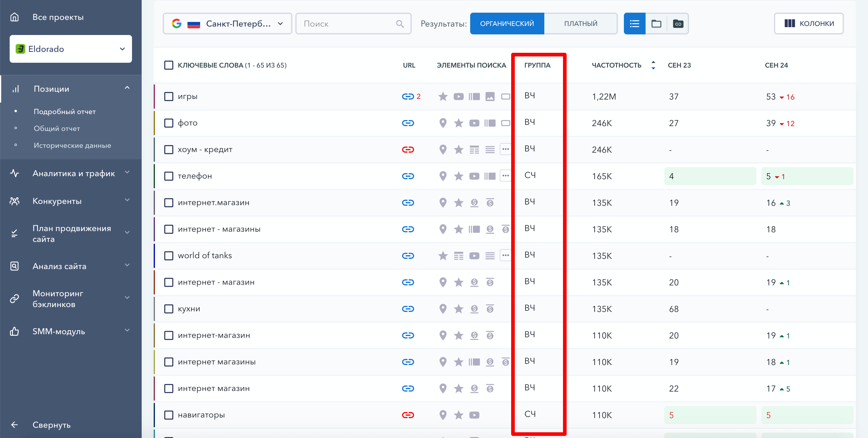The image size is (868, 438).
Task: Check the игры keyword checkbox
Action: 168,97
